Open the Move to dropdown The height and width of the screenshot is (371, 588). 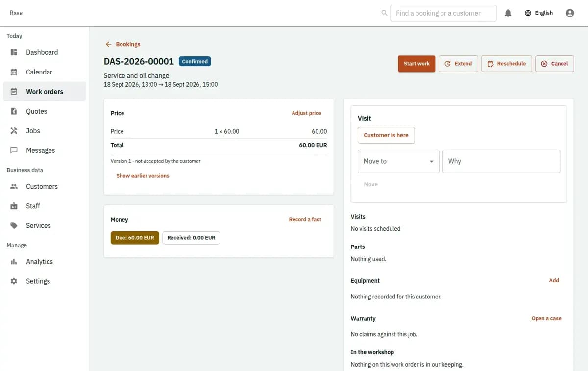[398, 161]
